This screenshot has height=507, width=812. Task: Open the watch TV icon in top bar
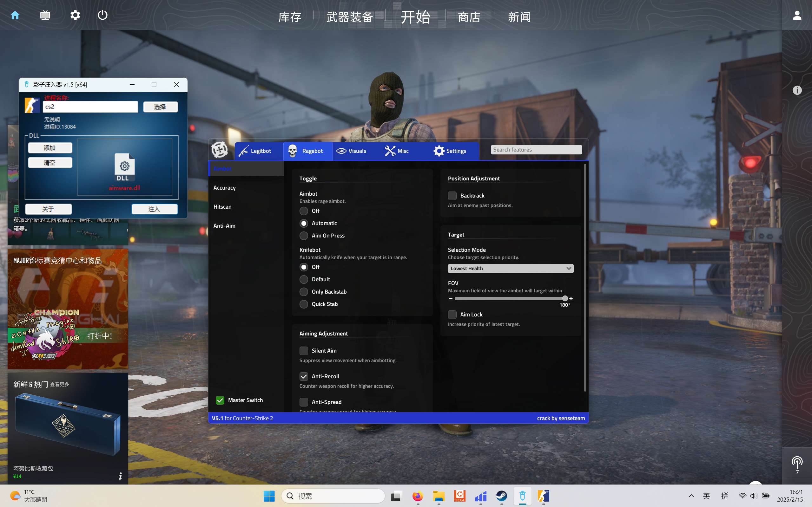45,15
